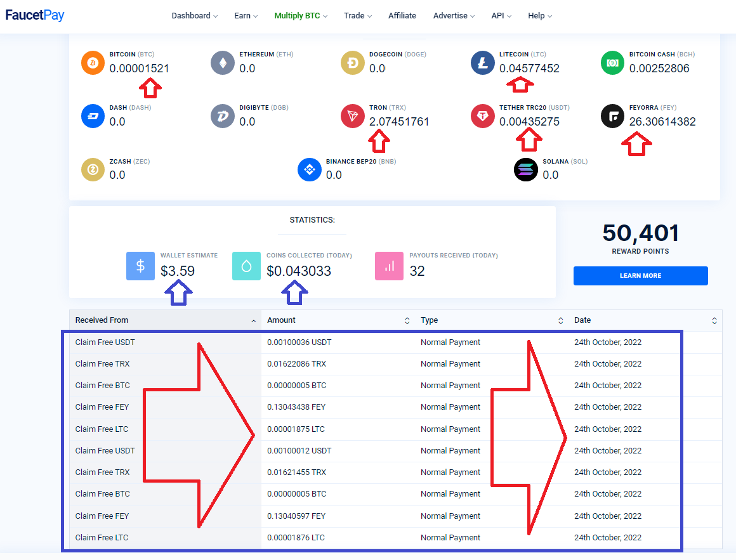This screenshot has width=736, height=560.
Task: Select the amount 0.01621455 TRX
Action: pos(297,472)
